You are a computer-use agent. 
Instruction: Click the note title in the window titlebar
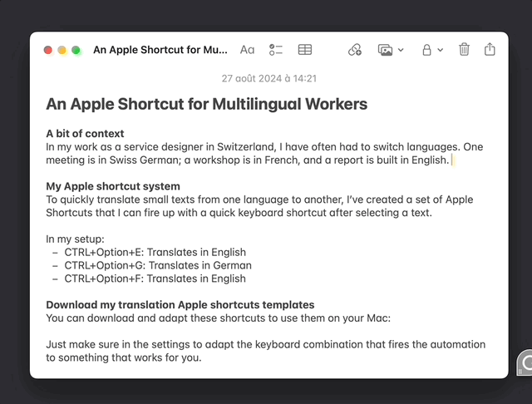[160, 50]
